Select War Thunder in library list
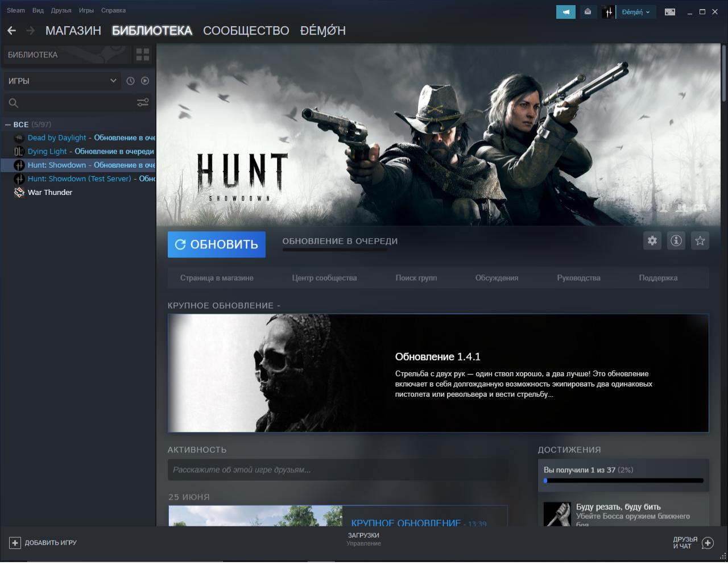Image resolution: width=728 pixels, height=582 pixels. 78,192
